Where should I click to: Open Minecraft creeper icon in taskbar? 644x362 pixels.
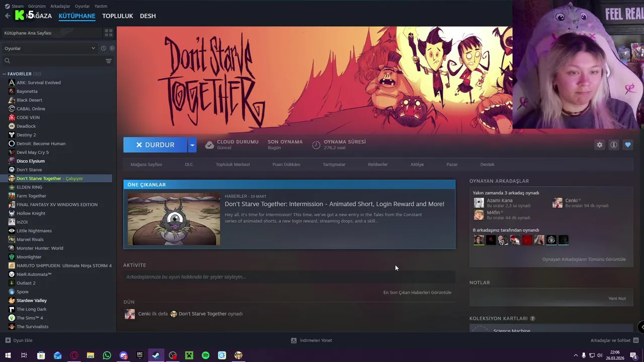[x=189, y=355]
